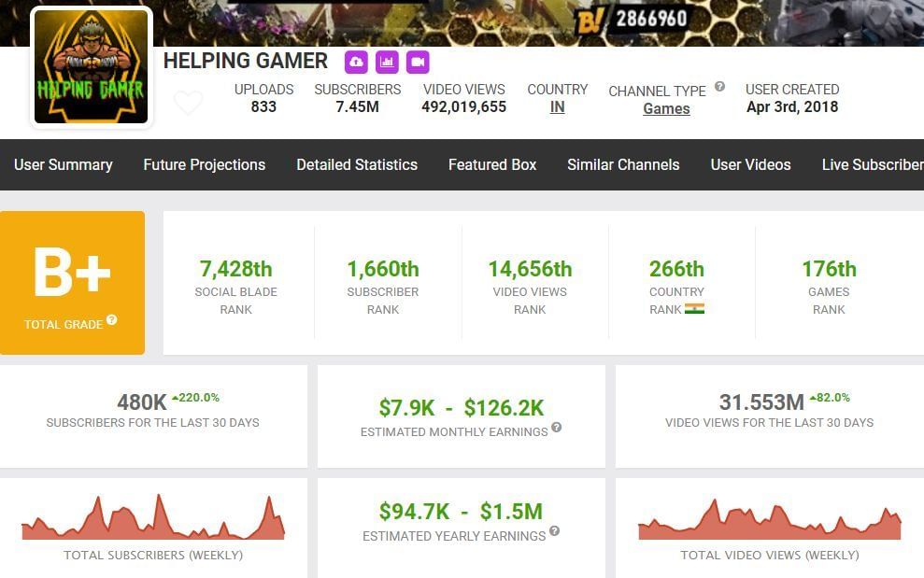Select the Featured Box tab
This screenshot has width=924, height=578.
(492, 164)
